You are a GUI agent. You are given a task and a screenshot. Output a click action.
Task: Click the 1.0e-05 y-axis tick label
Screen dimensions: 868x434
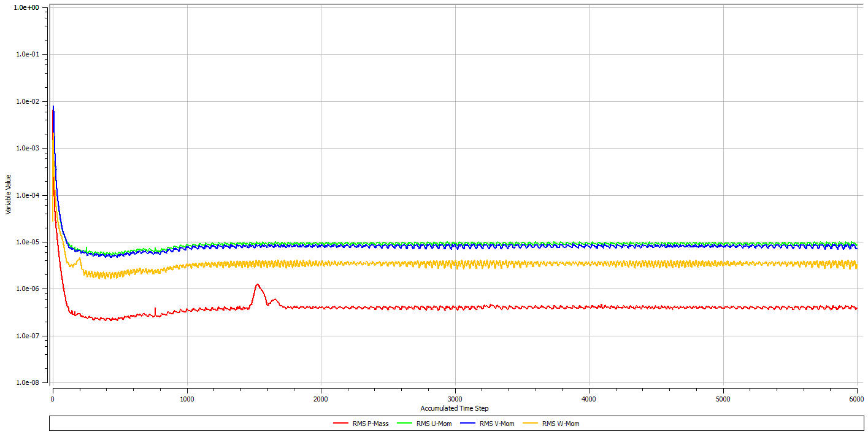[x=26, y=242]
